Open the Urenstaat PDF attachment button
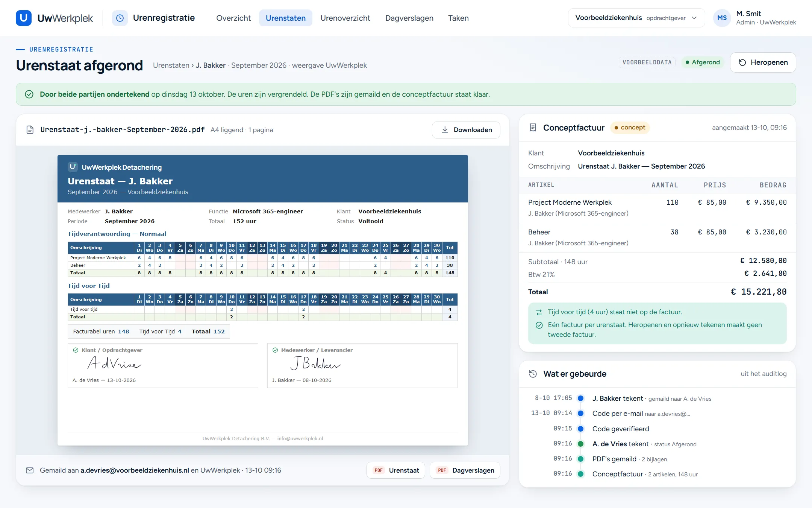The image size is (812, 508). (396, 470)
